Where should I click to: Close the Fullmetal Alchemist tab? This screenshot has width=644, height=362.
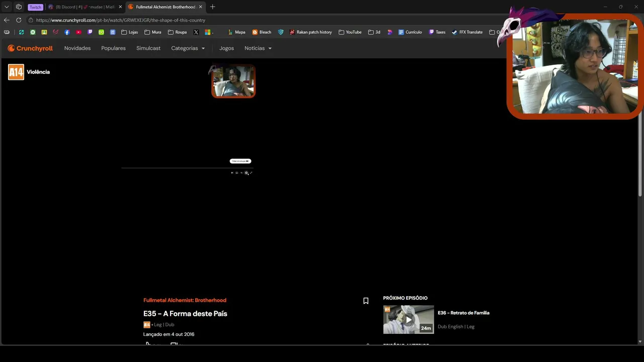click(201, 7)
